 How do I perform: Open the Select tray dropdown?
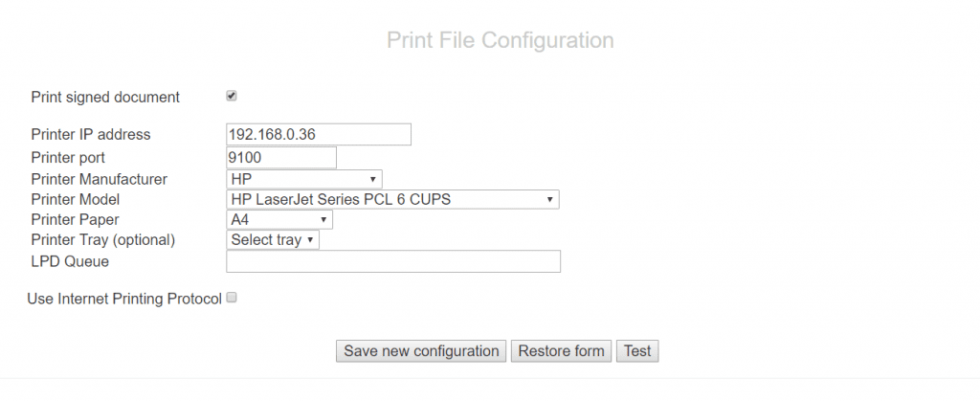click(272, 240)
